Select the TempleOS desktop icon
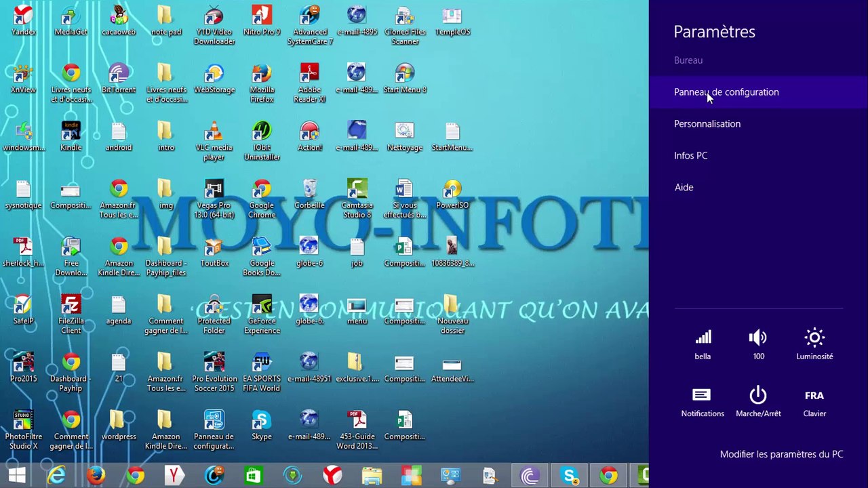Screen dimensions: 868x488 (452, 20)
